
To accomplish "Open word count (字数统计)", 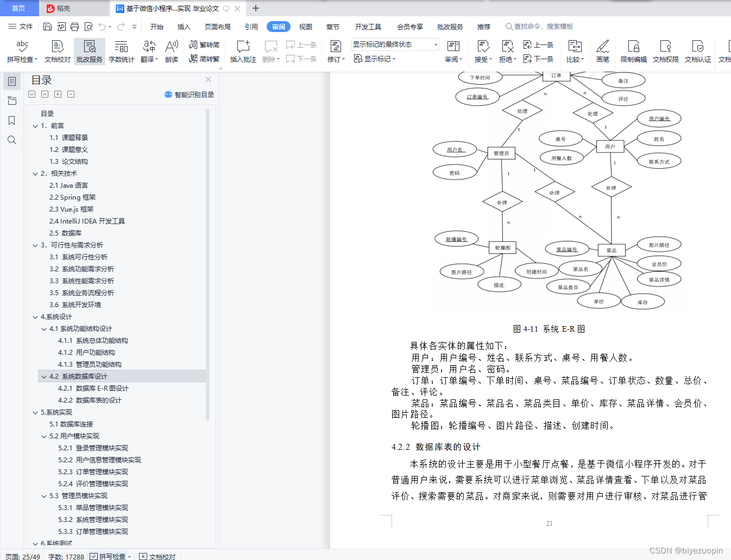I will [x=121, y=52].
